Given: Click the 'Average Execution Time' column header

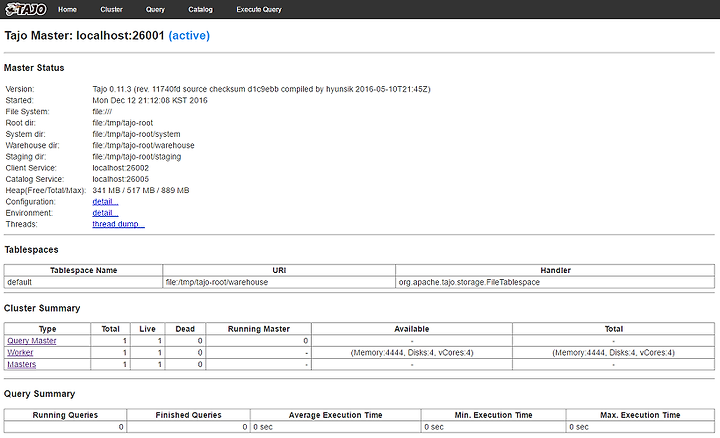Looking at the screenshot, I should (x=336, y=415).
